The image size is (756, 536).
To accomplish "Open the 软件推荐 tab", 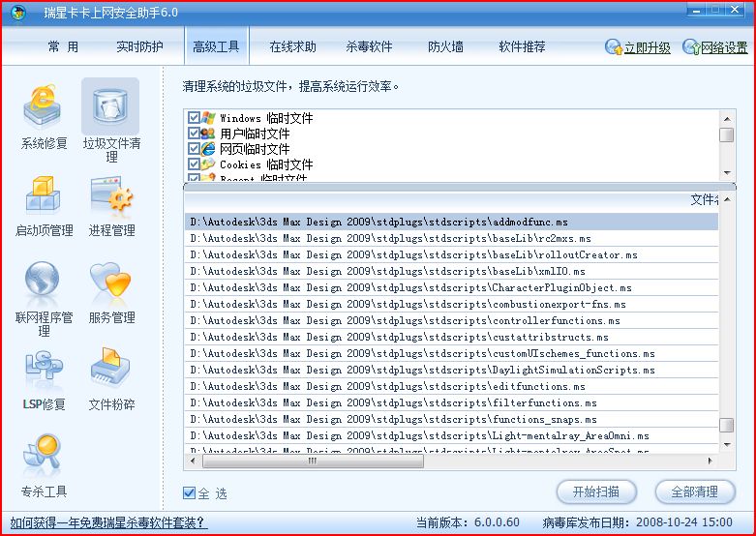I will pos(522,46).
